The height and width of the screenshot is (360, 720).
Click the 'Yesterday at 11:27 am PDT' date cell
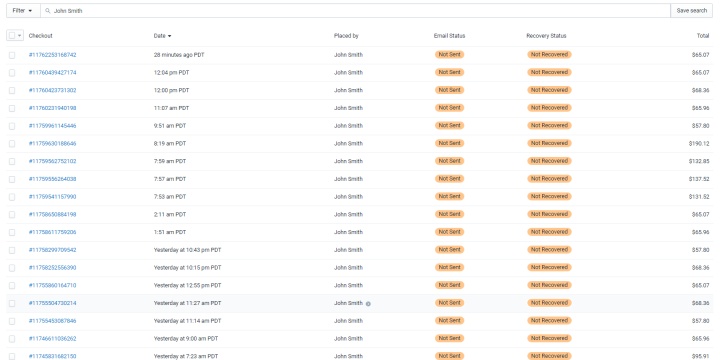[x=187, y=303]
